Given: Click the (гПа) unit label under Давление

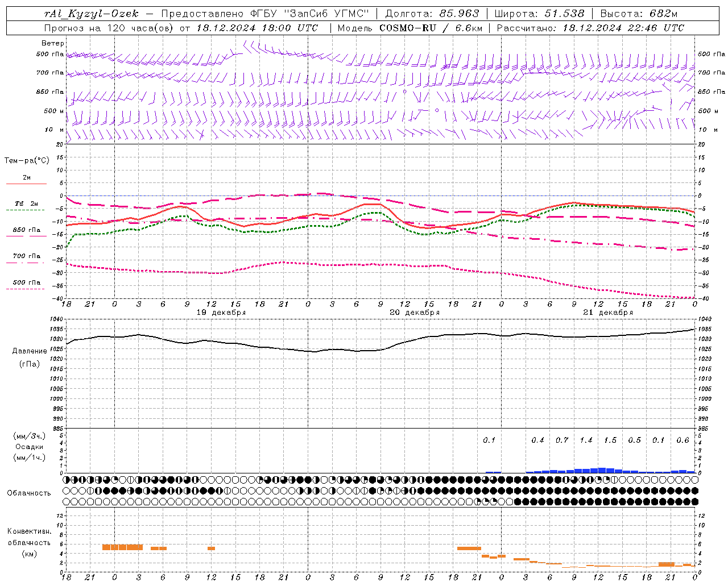Looking at the screenshot, I should point(29,364).
